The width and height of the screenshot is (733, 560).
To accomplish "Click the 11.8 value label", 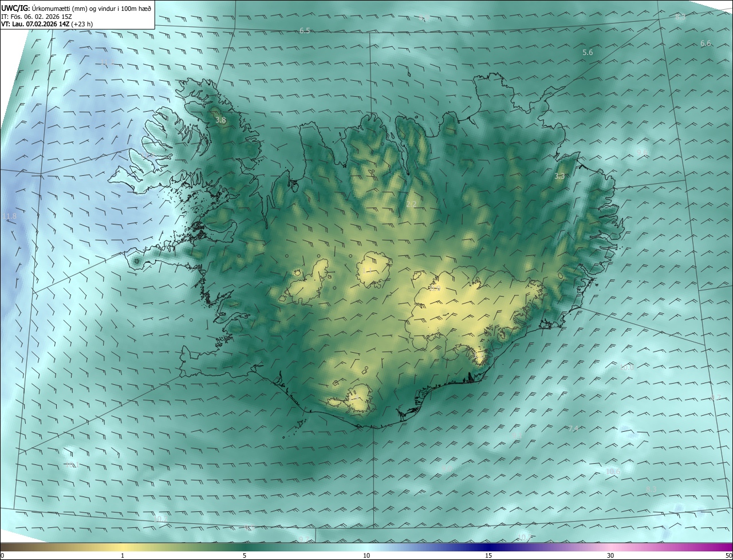I will 10,216.
